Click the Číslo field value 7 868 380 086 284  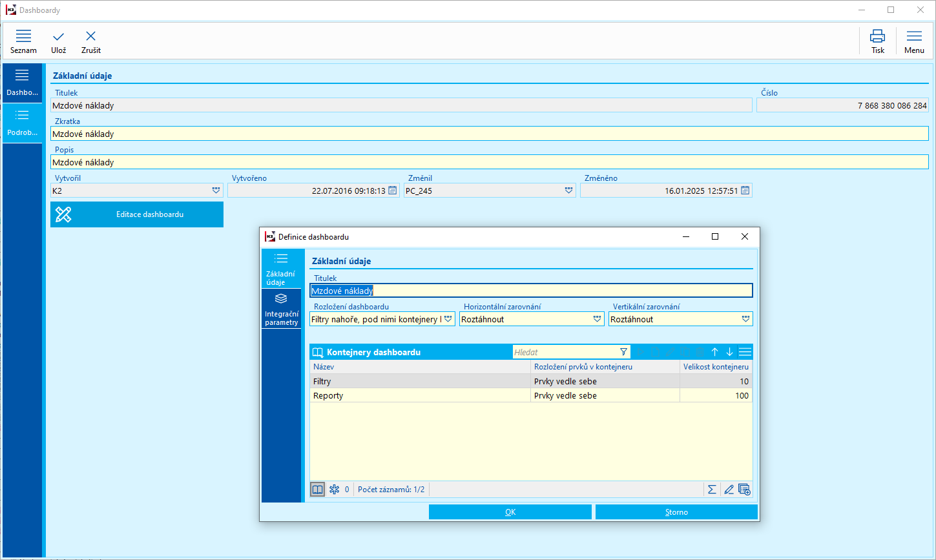892,105
